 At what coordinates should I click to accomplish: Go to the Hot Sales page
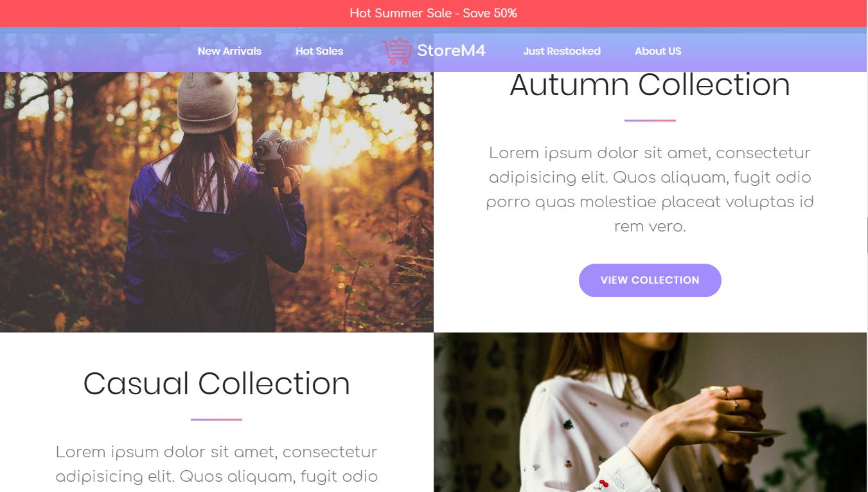click(x=319, y=51)
